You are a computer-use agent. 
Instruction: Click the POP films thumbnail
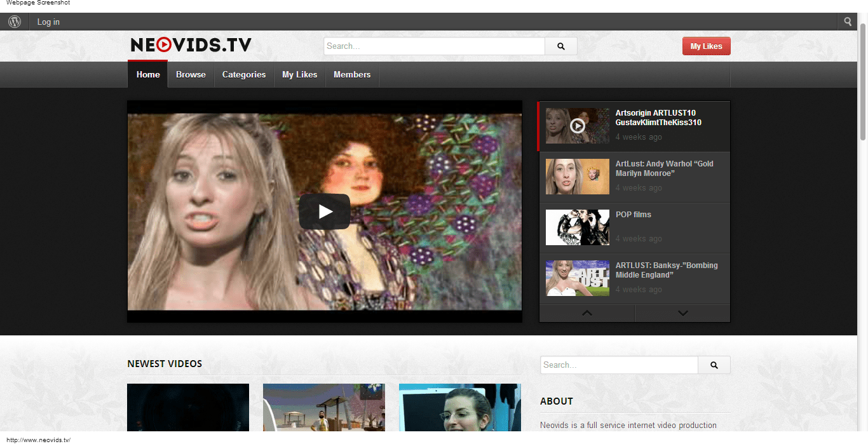[578, 227]
